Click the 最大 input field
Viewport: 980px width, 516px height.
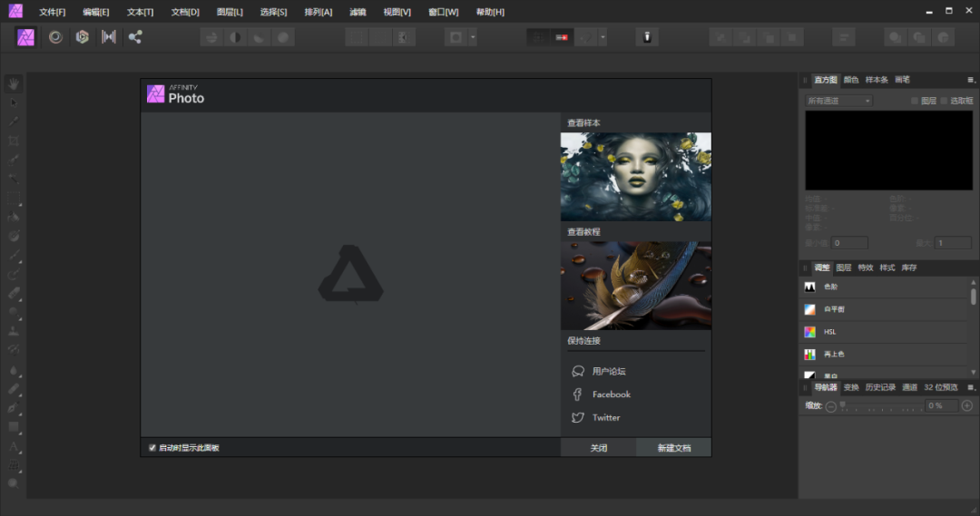tap(953, 243)
